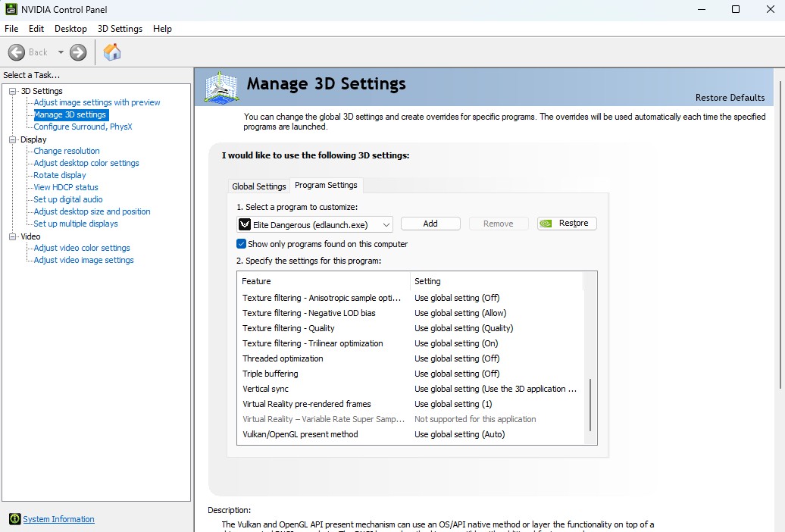Open the Back history dropdown arrow
The width and height of the screenshot is (785, 532).
click(61, 52)
